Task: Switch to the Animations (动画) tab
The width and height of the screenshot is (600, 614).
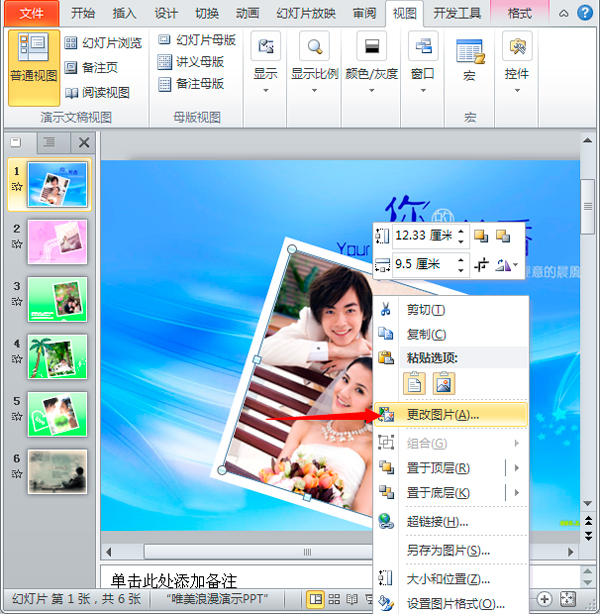Action: tap(248, 13)
